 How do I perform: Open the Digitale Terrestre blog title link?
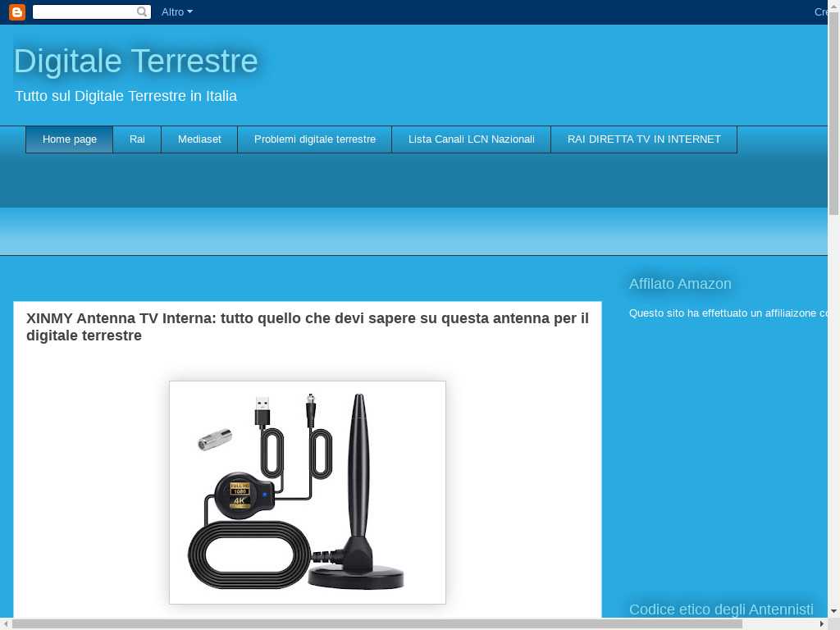point(135,61)
